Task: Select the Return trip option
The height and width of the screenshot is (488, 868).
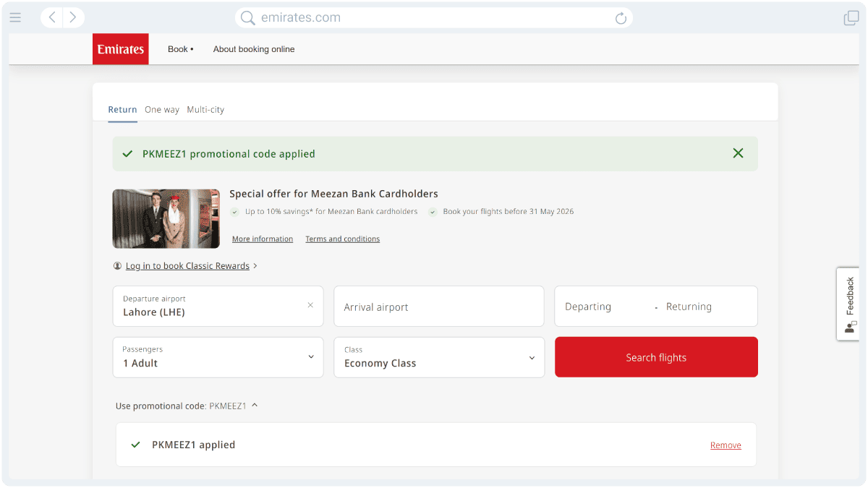Action: [122, 109]
